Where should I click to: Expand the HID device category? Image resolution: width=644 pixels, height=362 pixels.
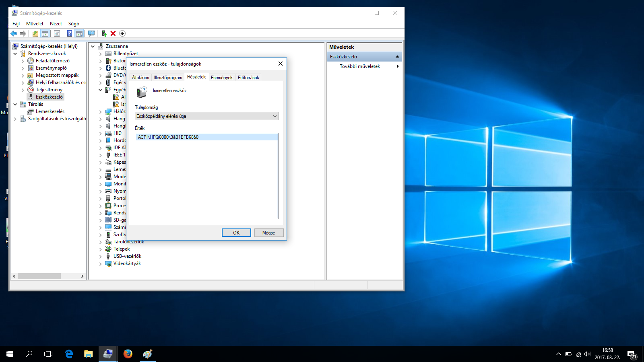[101, 133]
